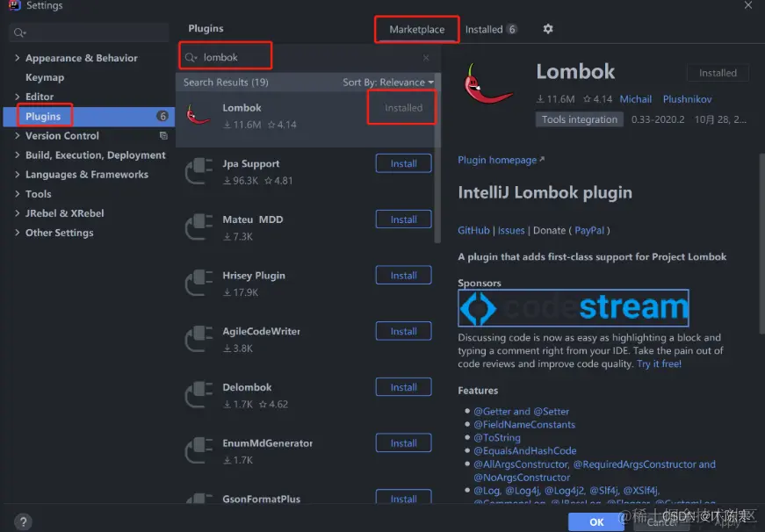Install the Mateu MDD plugin

(x=403, y=219)
